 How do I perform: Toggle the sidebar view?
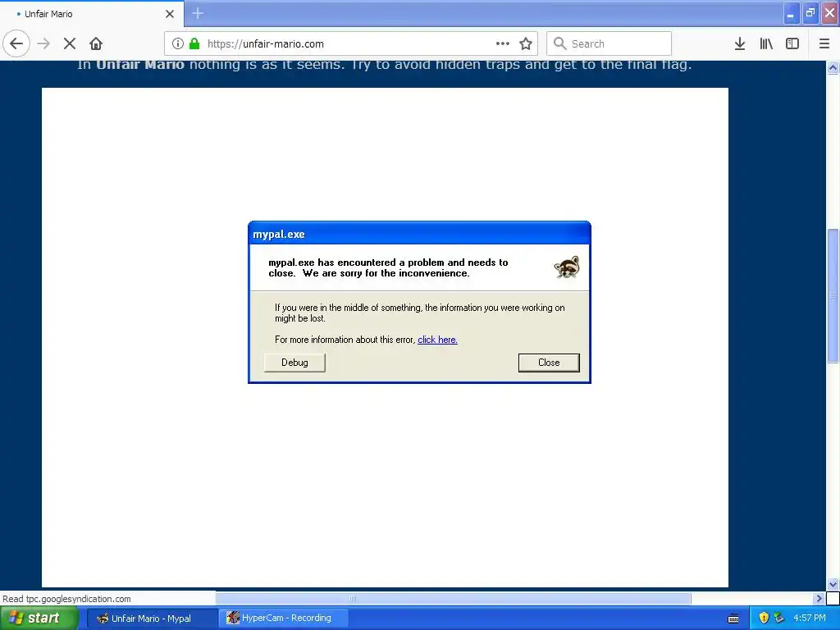(x=792, y=43)
